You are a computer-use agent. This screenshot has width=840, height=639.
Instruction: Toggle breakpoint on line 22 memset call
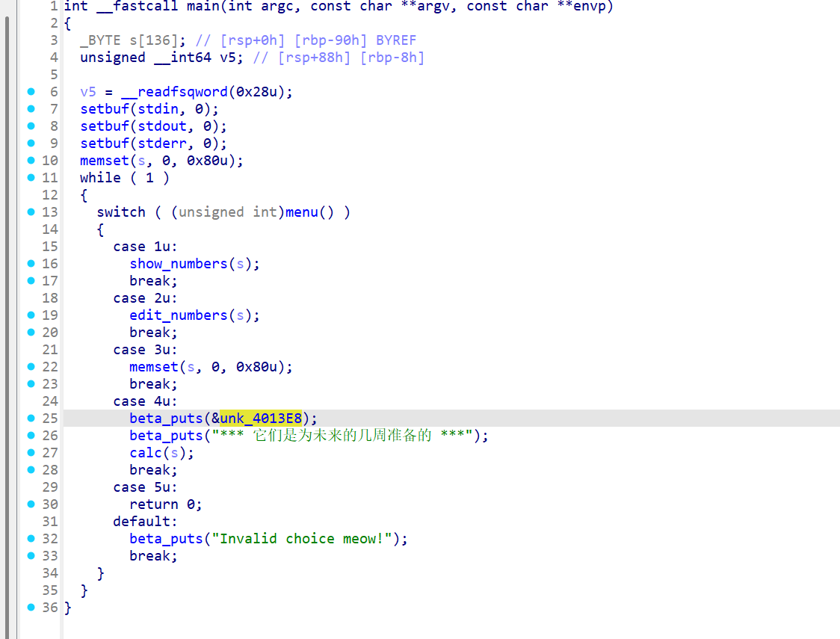31,367
